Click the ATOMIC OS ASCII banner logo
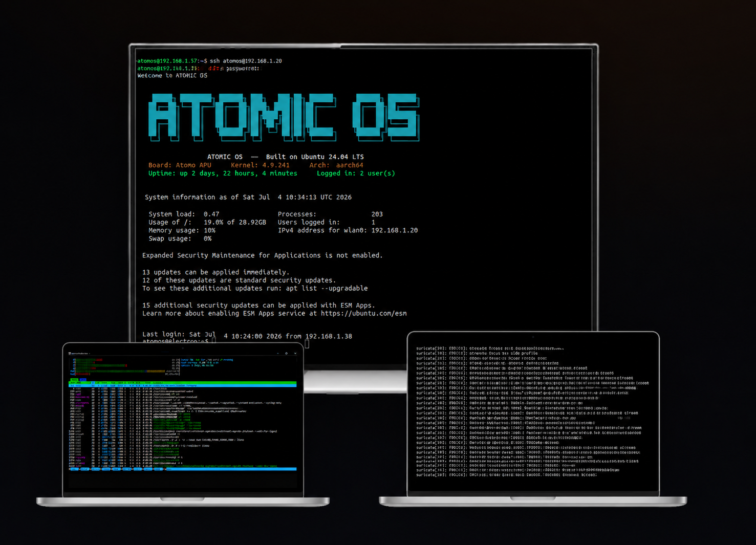The height and width of the screenshot is (545, 756). coord(284,117)
